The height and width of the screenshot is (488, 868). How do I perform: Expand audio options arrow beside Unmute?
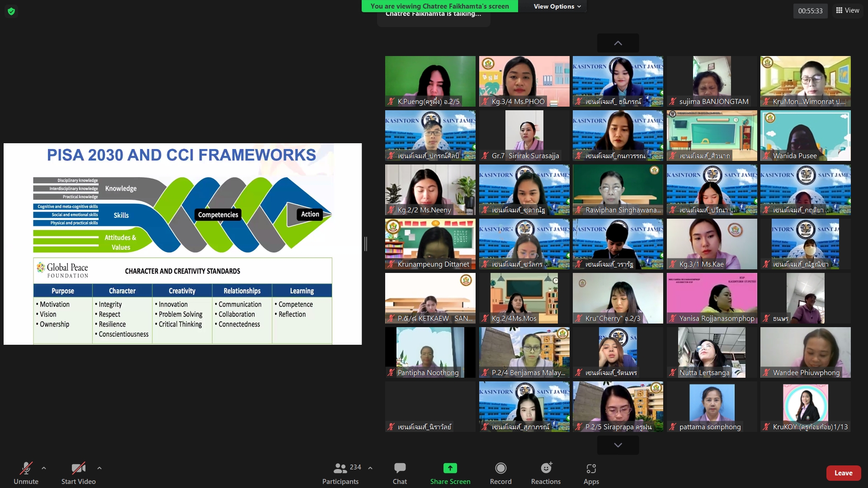tap(44, 468)
